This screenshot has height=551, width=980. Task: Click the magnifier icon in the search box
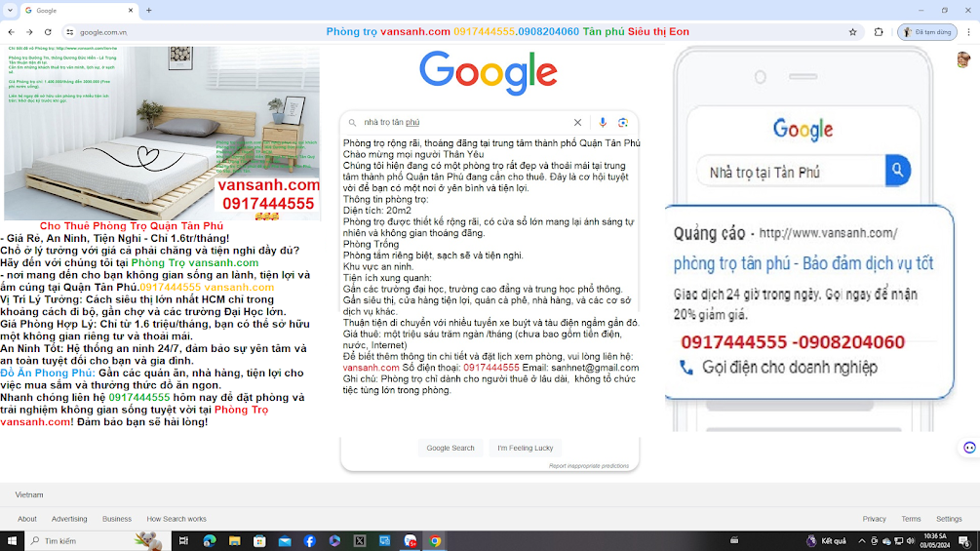[352, 123]
